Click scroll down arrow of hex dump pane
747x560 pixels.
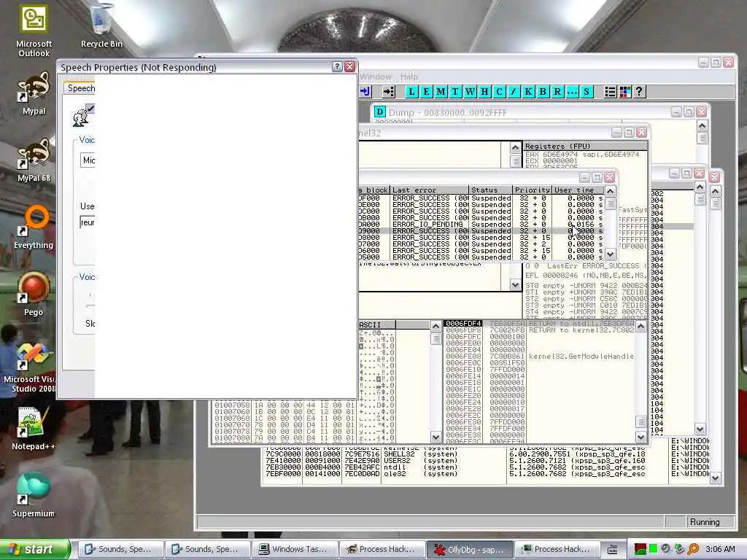click(x=436, y=437)
